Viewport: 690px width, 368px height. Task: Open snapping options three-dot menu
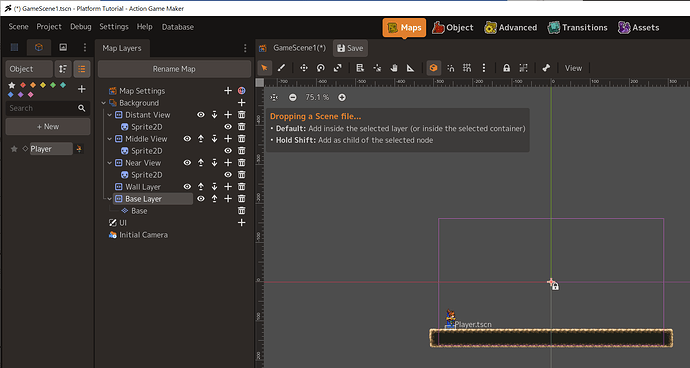pyautogui.click(x=484, y=68)
